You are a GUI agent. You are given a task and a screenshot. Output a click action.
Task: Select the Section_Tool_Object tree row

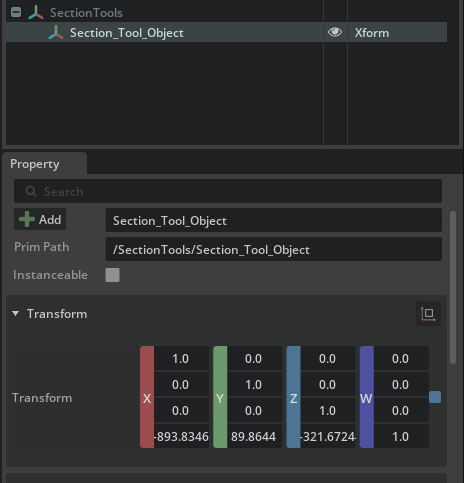tap(227, 32)
